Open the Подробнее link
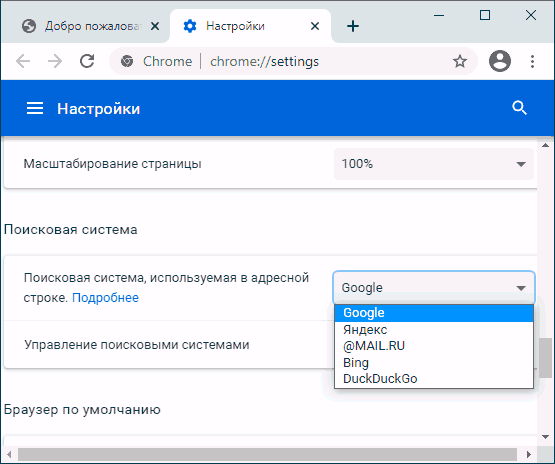 pyautogui.click(x=105, y=298)
